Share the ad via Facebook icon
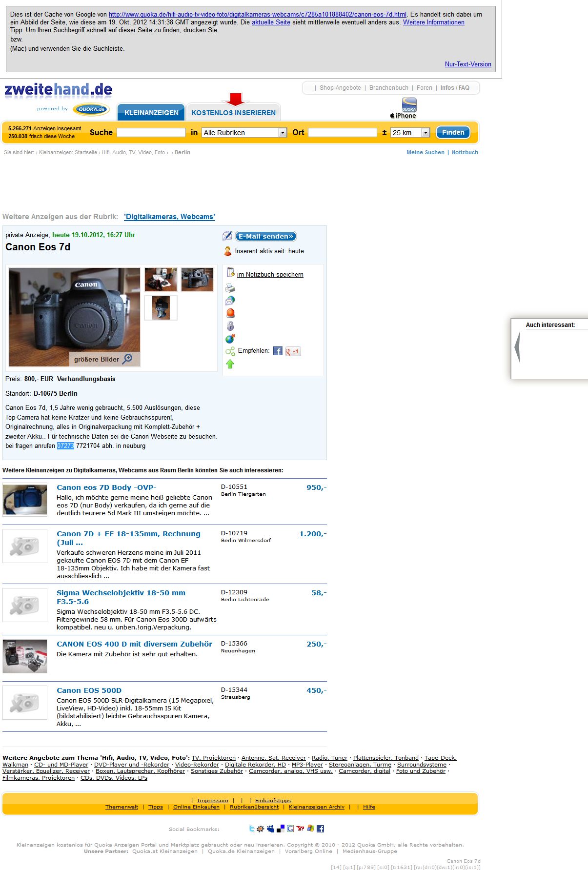 pos(278,351)
